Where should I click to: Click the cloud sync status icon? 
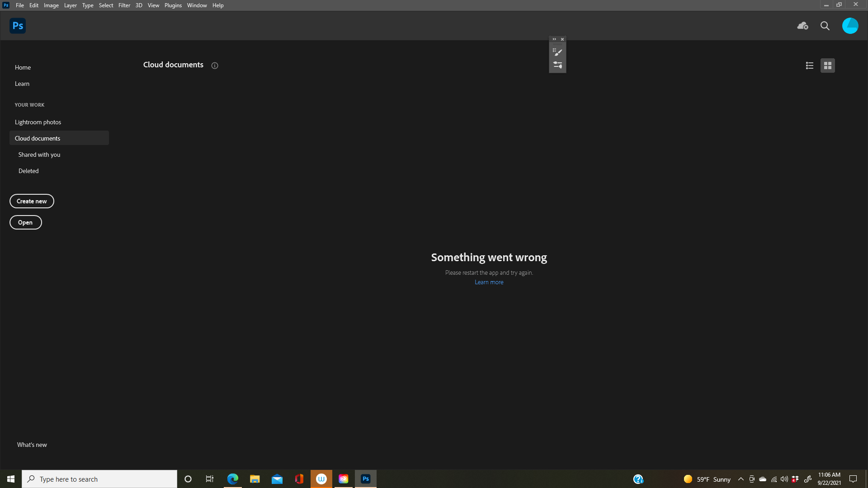(802, 26)
